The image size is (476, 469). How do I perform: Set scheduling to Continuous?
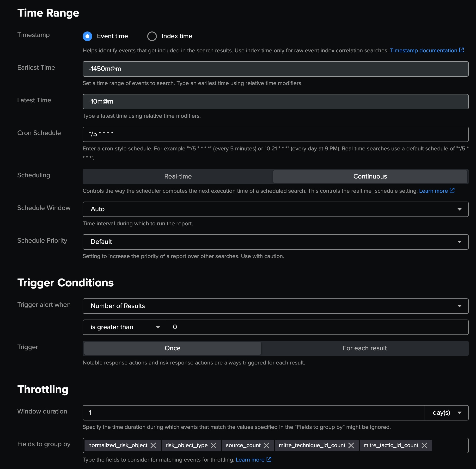[370, 176]
